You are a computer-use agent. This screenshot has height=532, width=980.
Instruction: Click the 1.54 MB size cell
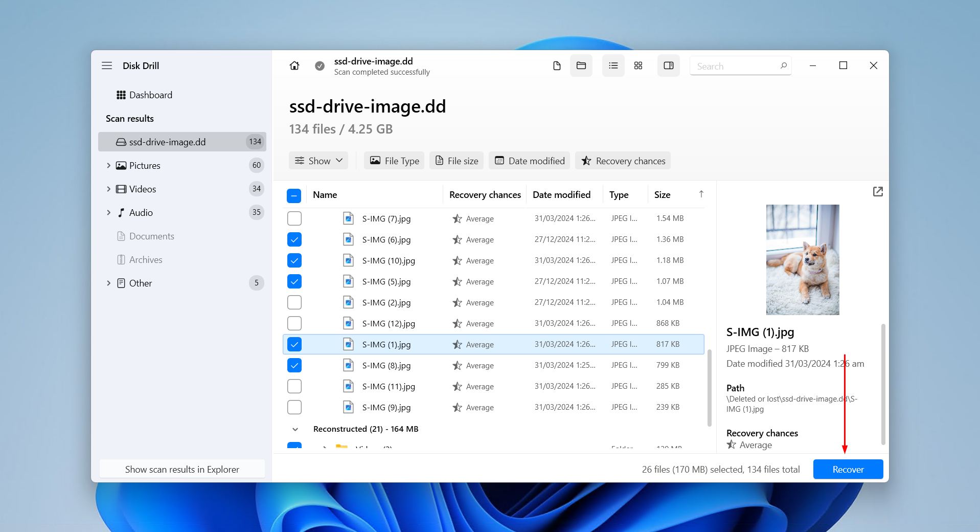(x=670, y=218)
